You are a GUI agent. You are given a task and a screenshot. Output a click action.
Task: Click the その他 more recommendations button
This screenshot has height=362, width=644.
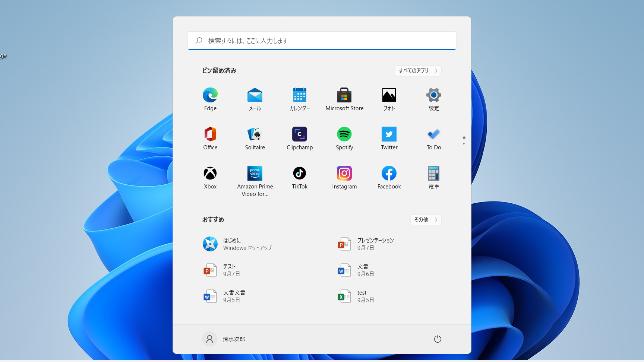pos(426,220)
